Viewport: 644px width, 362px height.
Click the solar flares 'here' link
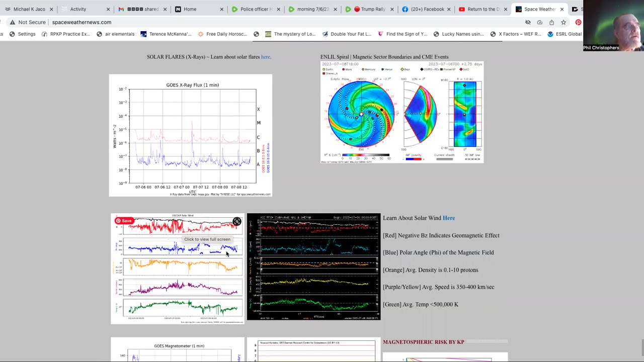point(265,57)
